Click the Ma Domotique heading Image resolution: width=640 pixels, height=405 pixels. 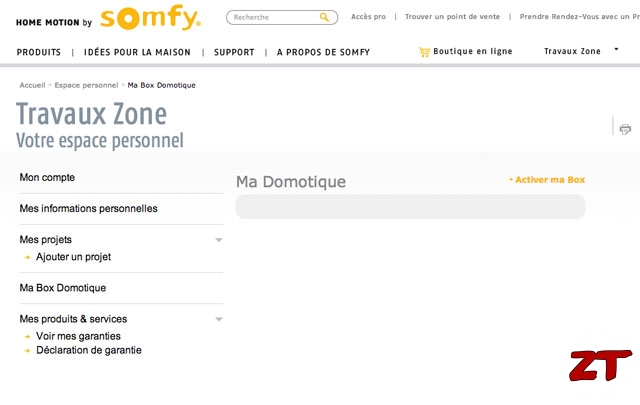coord(291,182)
